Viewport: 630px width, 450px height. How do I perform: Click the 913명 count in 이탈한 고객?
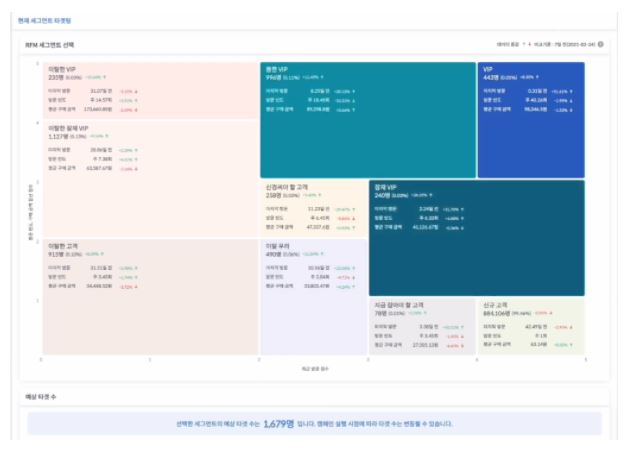(x=56, y=254)
